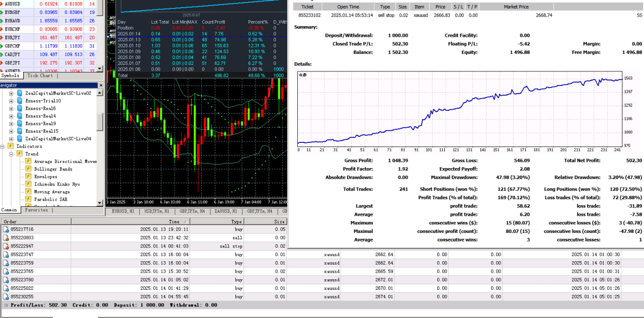This screenshot has width=644, height=318.
Task: Expand the ZealCapitalMarketSC-Live02 account node
Action: coord(12,93)
